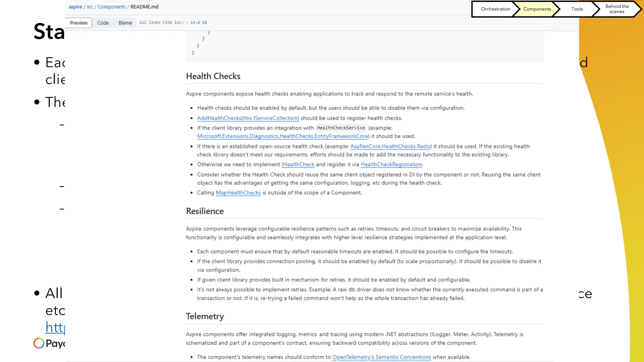This screenshot has height=362, width=644.
Task: Open the AddHealthChecks(this IServiceCollection) link
Action: pyautogui.click(x=248, y=118)
